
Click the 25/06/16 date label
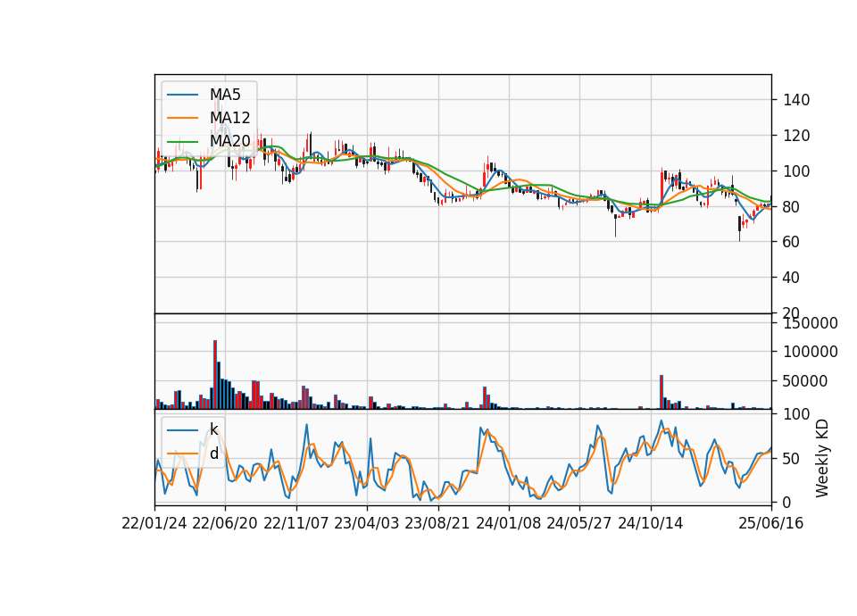[771, 523]
